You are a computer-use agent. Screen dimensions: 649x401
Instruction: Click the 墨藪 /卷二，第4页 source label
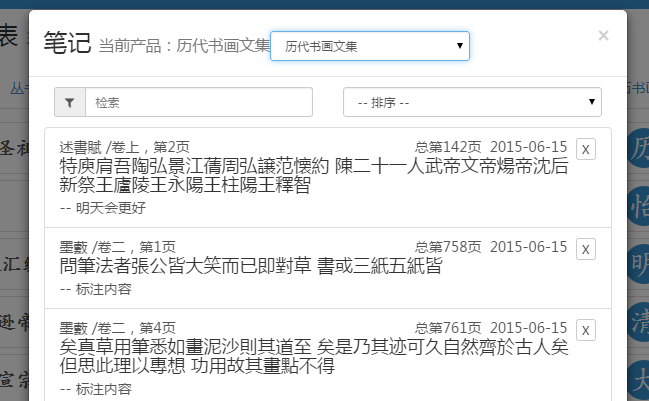[x=118, y=327]
